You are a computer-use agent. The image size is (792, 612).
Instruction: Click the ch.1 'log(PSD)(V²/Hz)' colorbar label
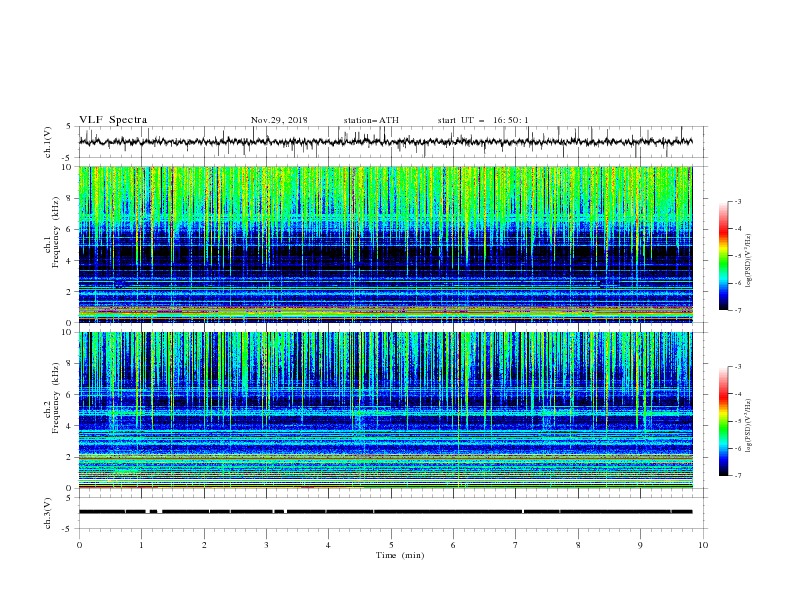pyautogui.click(x=748, y=261)
